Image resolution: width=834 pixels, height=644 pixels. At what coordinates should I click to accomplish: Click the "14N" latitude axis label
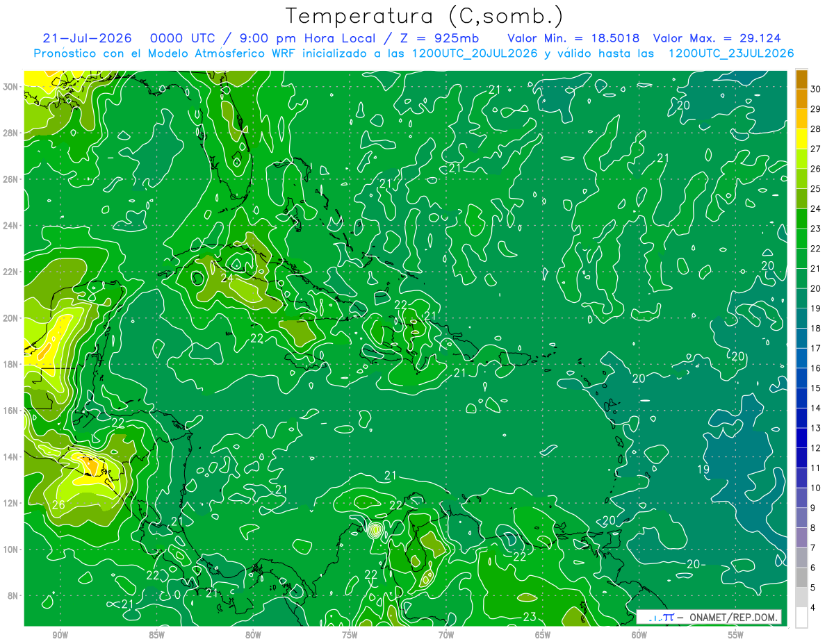tap(10, 457)
